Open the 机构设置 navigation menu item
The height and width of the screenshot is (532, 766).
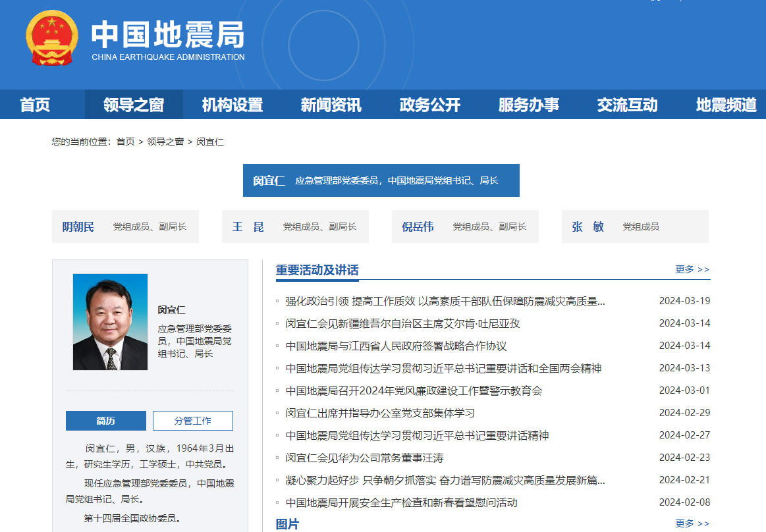233,105
